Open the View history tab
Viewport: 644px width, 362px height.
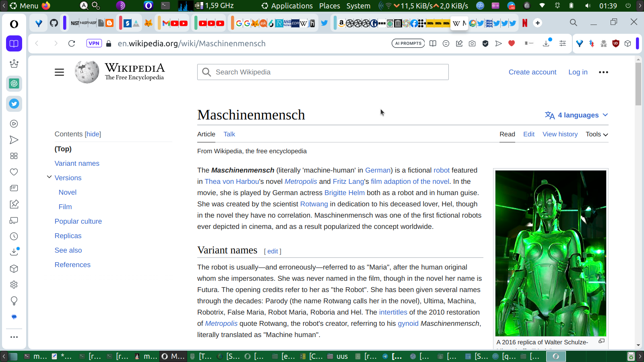[x=560, y=134]
